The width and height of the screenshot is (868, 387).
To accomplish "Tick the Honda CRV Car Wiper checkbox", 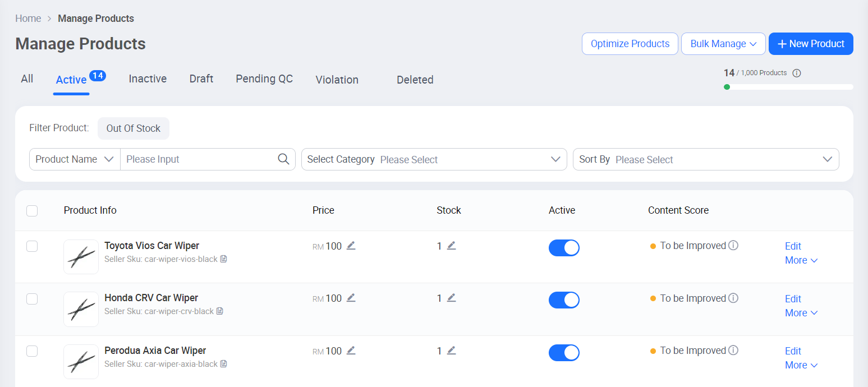I will 32,299.
